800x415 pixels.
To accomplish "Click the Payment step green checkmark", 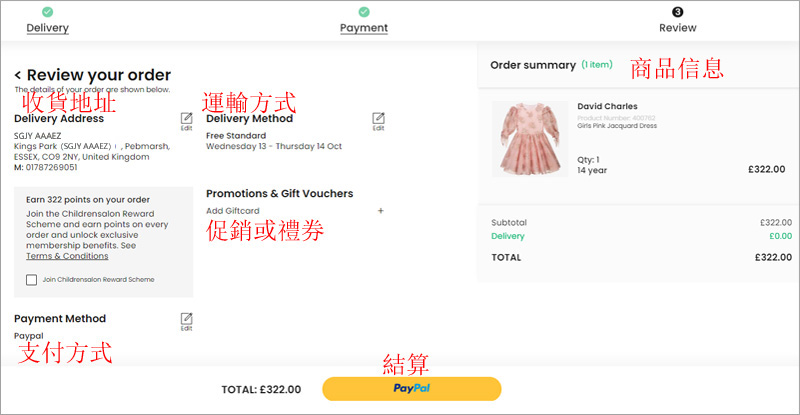I will click(x=363, y=12).
